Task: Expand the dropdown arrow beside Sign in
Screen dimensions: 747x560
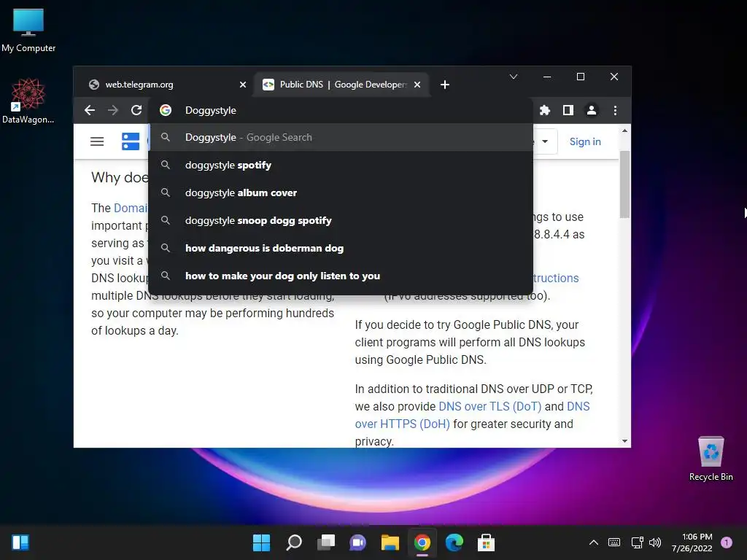Action: click(x=545, y=141)
